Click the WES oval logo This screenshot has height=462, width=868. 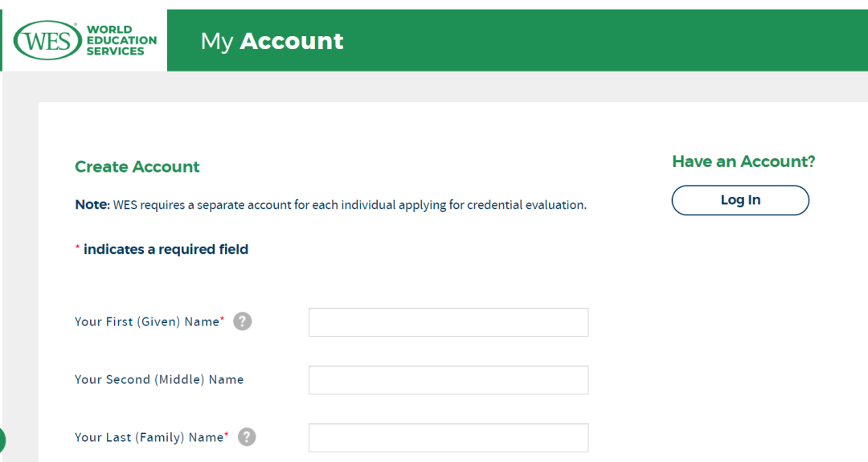(x=47, y=40)
